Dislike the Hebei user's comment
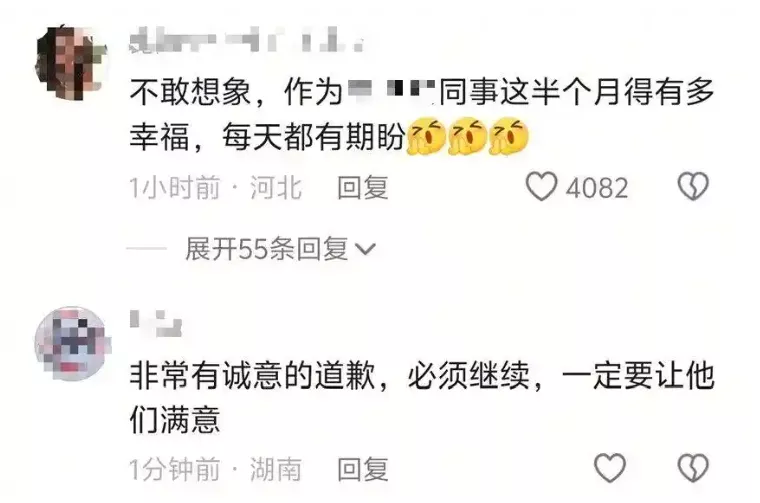 tap(693, 187)
